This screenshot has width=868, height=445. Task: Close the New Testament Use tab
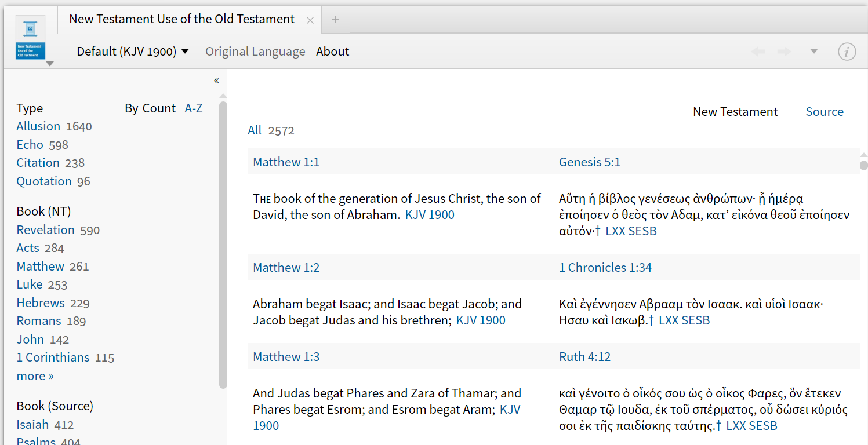pyautogui.click(x=310, y=20)
